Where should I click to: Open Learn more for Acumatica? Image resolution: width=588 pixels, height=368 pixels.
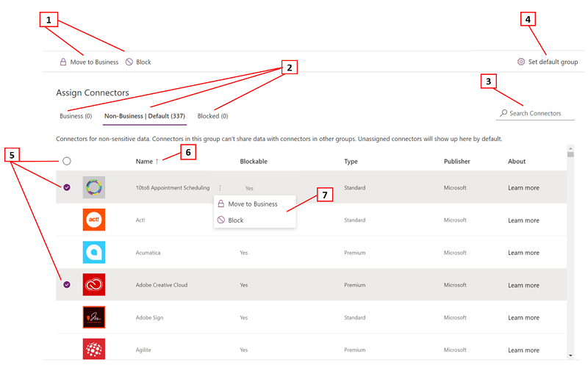(523, 253)
